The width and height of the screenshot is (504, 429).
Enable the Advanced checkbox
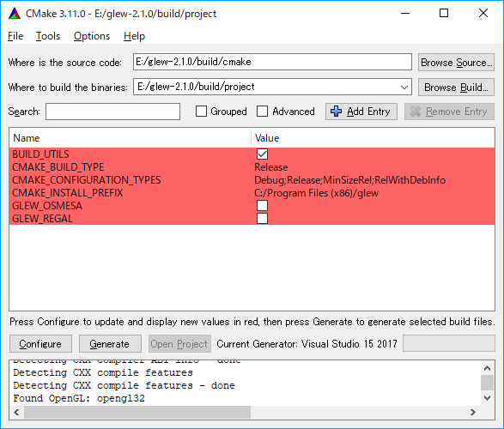click(262, 112)
